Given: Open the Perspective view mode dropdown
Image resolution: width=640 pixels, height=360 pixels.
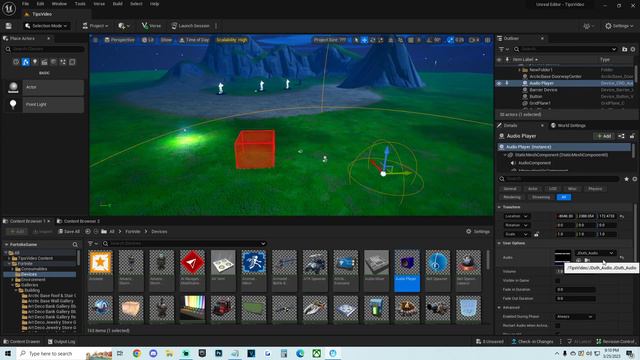Looking at the screenshot, I should (x=120, y=40).
